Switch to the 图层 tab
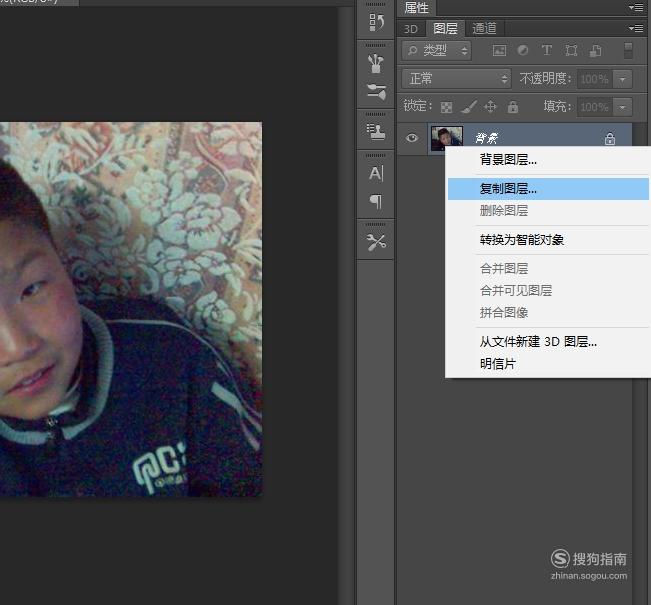The image size is (651, 605). tap(445, 28)
